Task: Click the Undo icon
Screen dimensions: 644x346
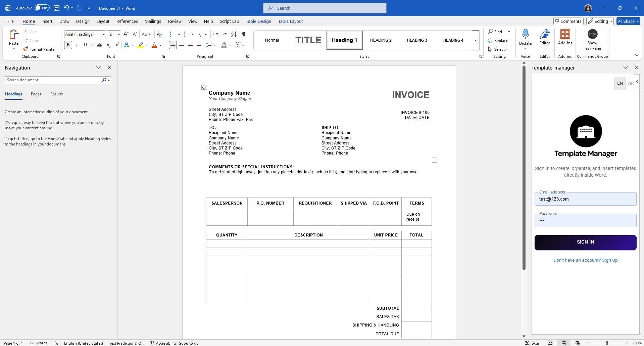Action: point(66,8)
